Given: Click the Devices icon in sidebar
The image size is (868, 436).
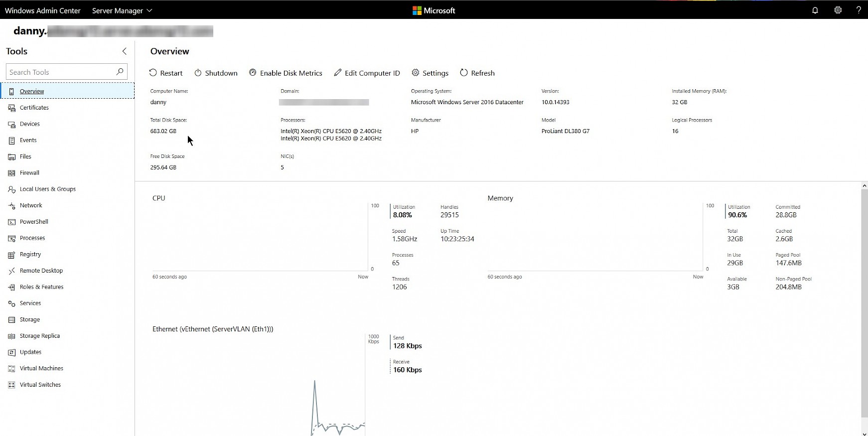Looking at the screenshot, I should (x=11, y=124).
